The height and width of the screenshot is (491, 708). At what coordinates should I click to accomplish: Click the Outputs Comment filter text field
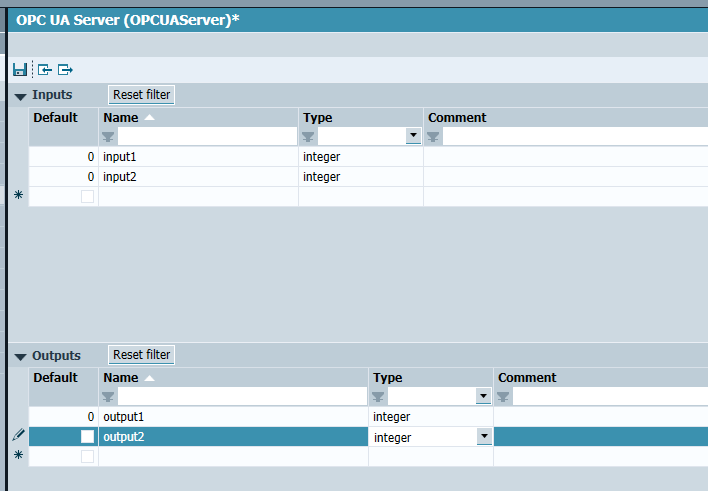[610, 396]
